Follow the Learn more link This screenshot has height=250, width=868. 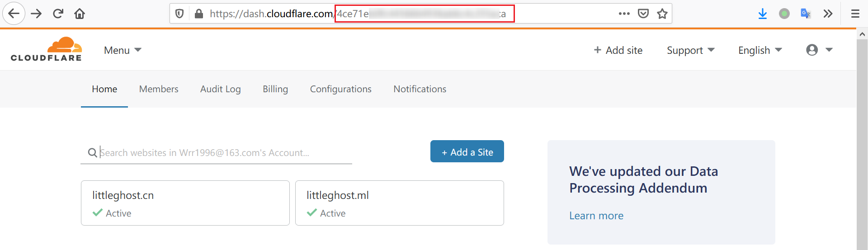[x=596, y=216]
